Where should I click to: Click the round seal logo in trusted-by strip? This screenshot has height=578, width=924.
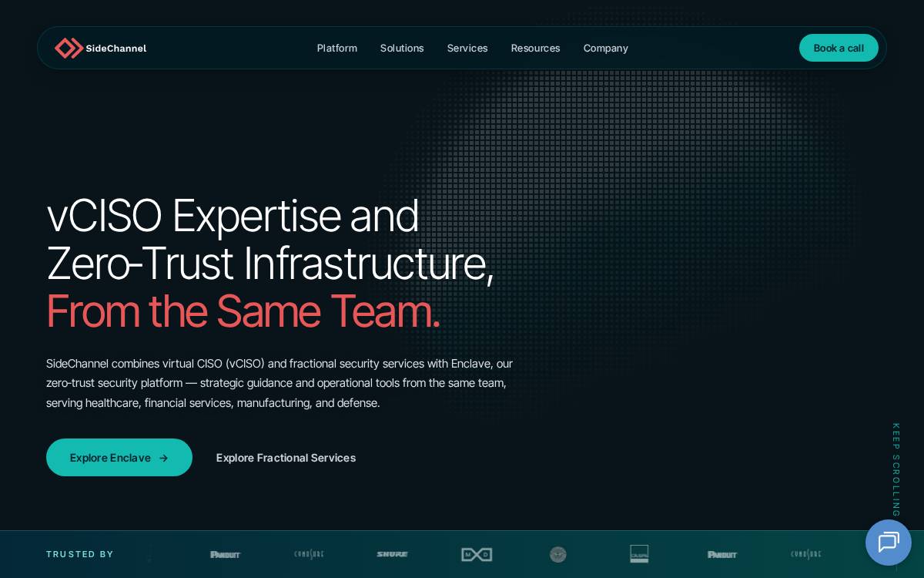pyautogui.click(x=558, y=554)
